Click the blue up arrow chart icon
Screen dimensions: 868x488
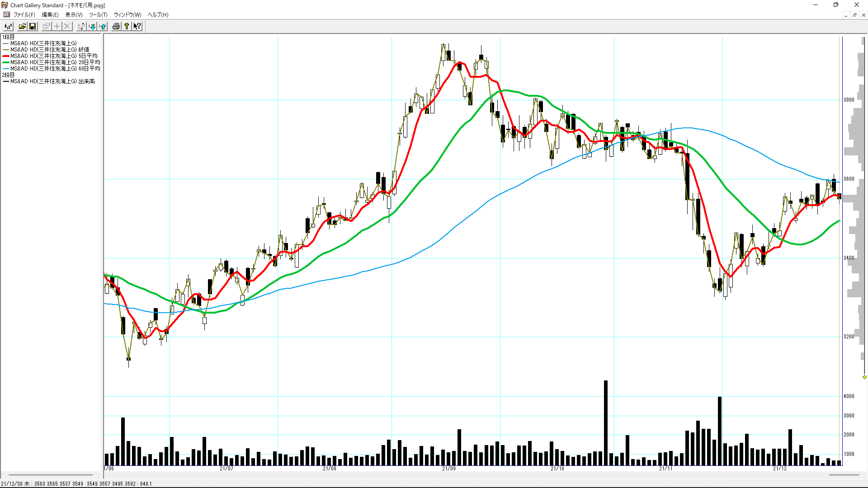pos(103,27)
